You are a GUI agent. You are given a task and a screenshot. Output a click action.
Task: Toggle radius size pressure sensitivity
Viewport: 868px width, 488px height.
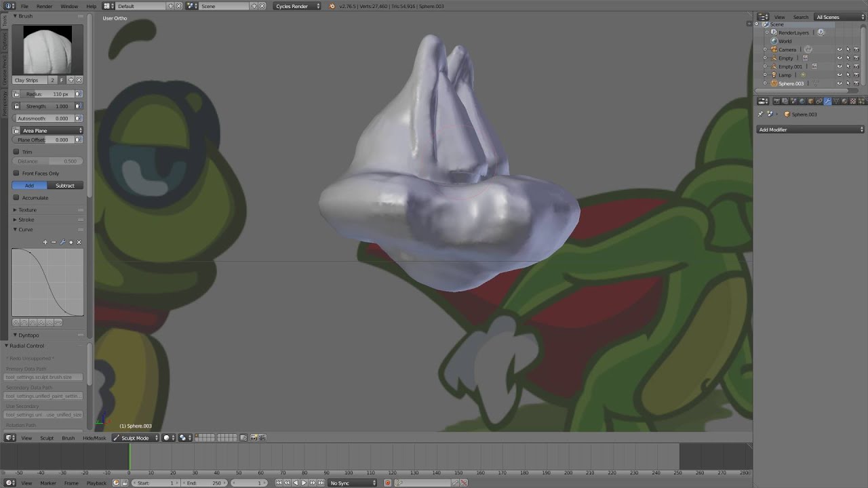point(79,94)
